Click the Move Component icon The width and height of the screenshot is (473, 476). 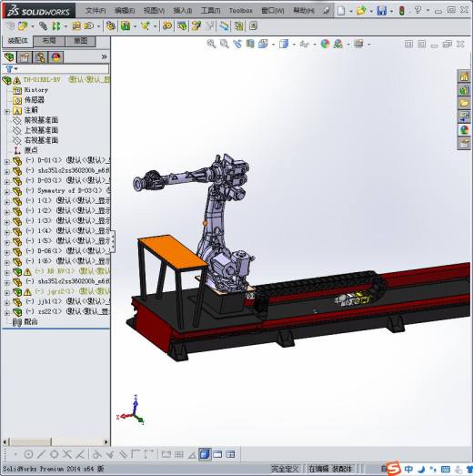pos(89,26)
